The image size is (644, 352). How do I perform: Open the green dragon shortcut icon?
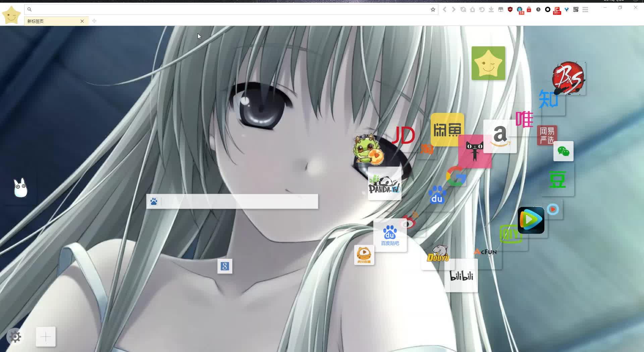[368, 149]
